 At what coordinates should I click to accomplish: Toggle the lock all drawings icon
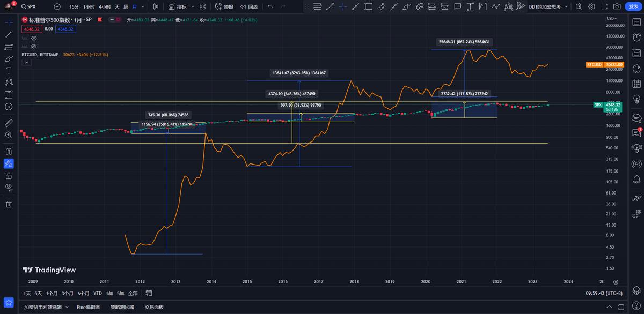(x=9, y=176)
